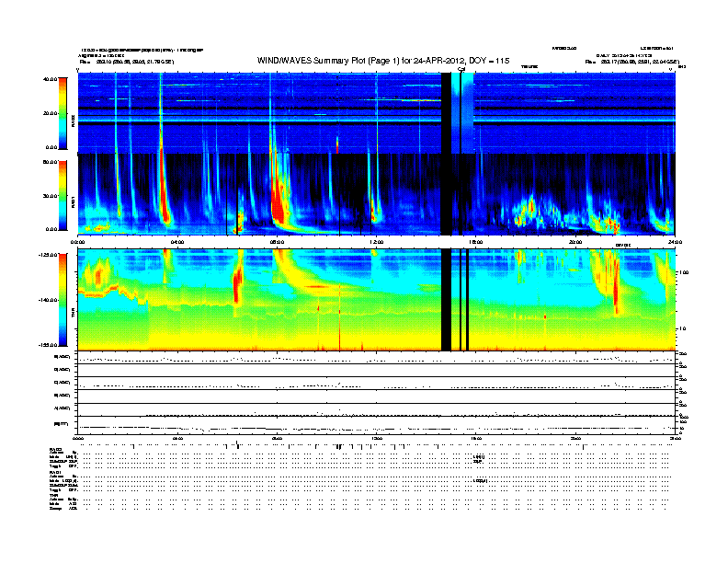The width and height of the screenshot is (728, 563).
Task: Click the wide black data gap in TNR spectrogram
Action: click(446, 300)
